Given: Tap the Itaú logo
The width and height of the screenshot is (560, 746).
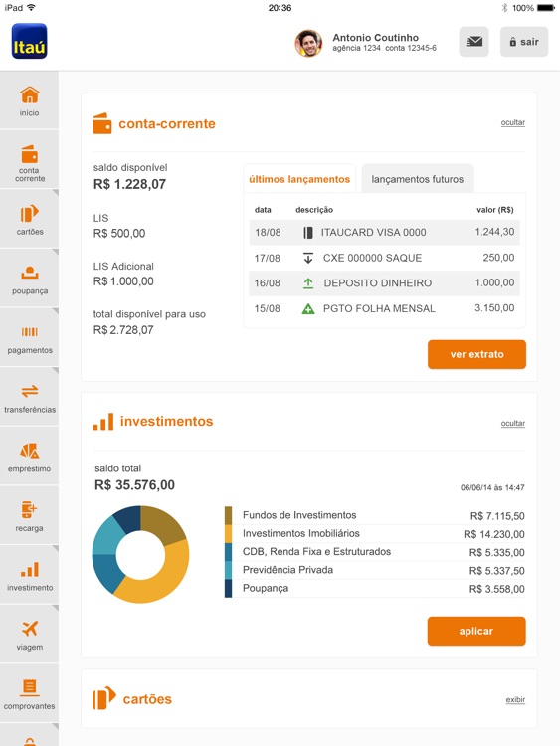Looking at the screenshot, I should (30, 41).
